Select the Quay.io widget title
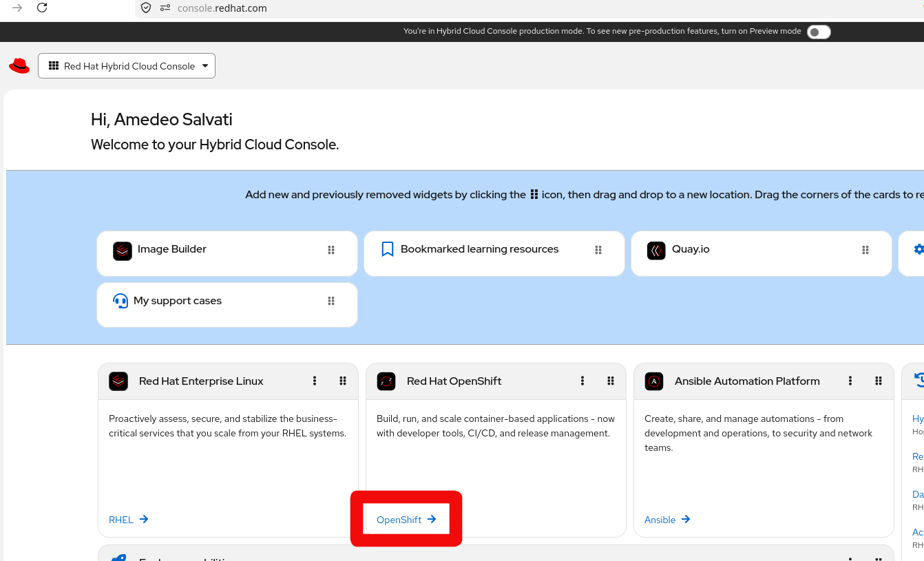Screen dimensions: 924x561 (x=691, y=249)
